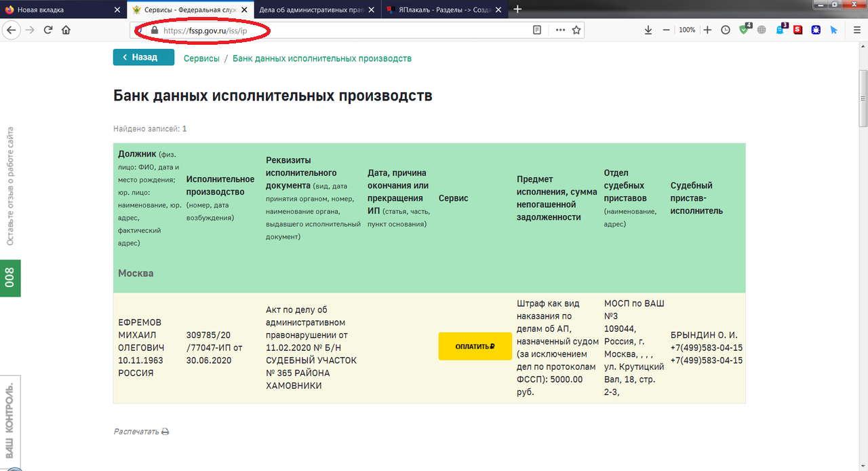Close the ЯПлакалъ tab
This screenshot has width=868, height=471.
(498, 10)
